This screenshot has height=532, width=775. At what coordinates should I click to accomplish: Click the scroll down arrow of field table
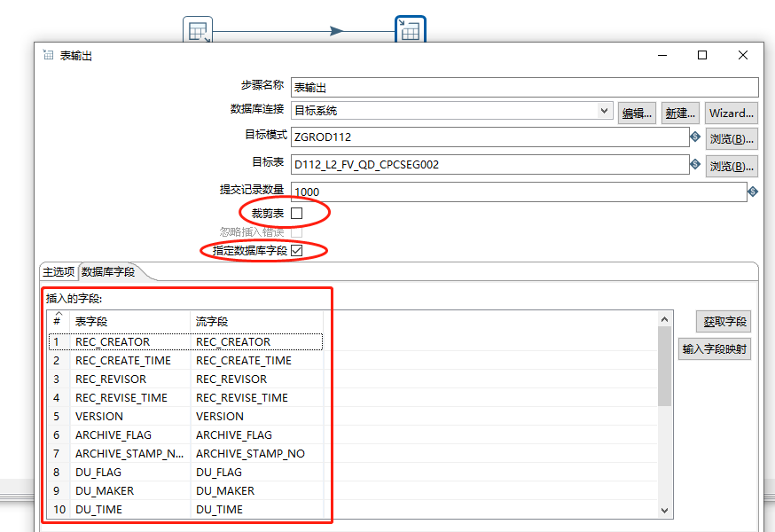pos(665,510)
